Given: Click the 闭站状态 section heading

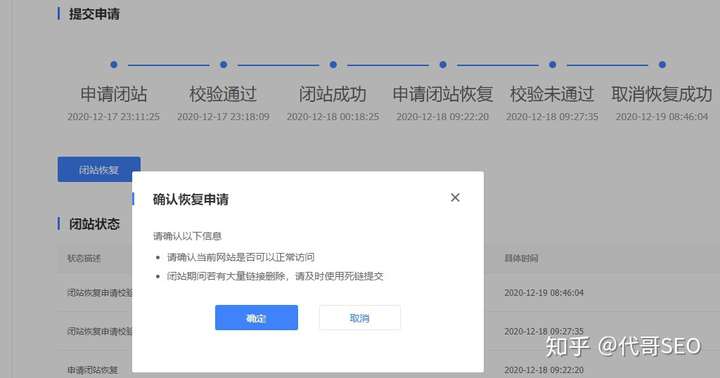Looking at the screenshot, I should [x=94, y=224].
